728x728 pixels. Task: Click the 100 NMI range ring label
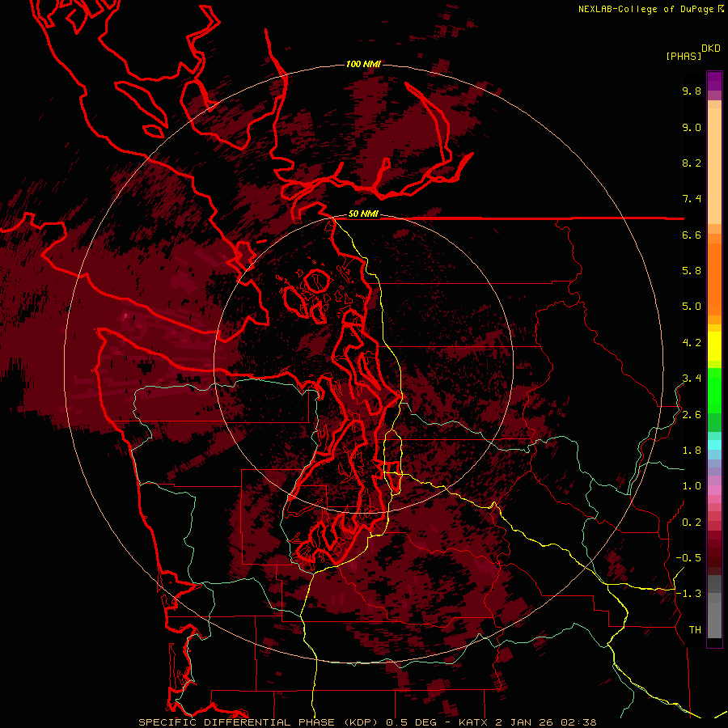(363, 64)
